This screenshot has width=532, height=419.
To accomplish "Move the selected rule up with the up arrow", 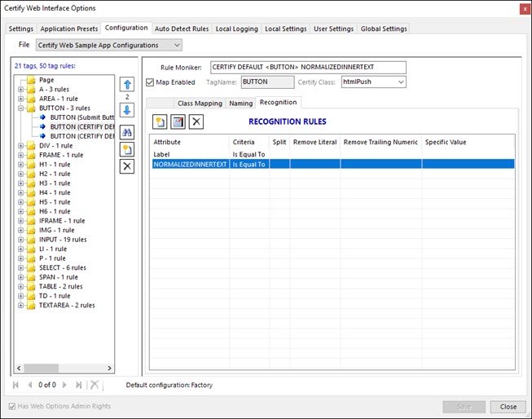I will pos(127,84).
